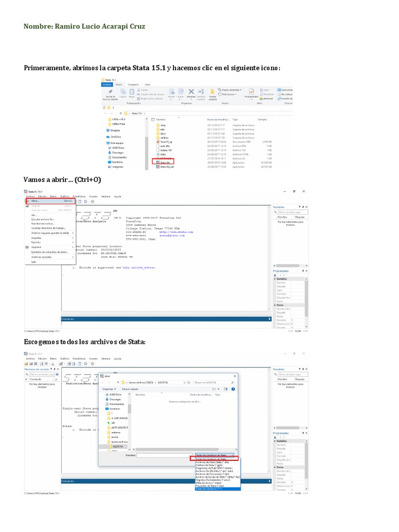The image size is (399, 532).
Task: Click the Nombre column header in Explorer
Action: [x=161, y=119]
